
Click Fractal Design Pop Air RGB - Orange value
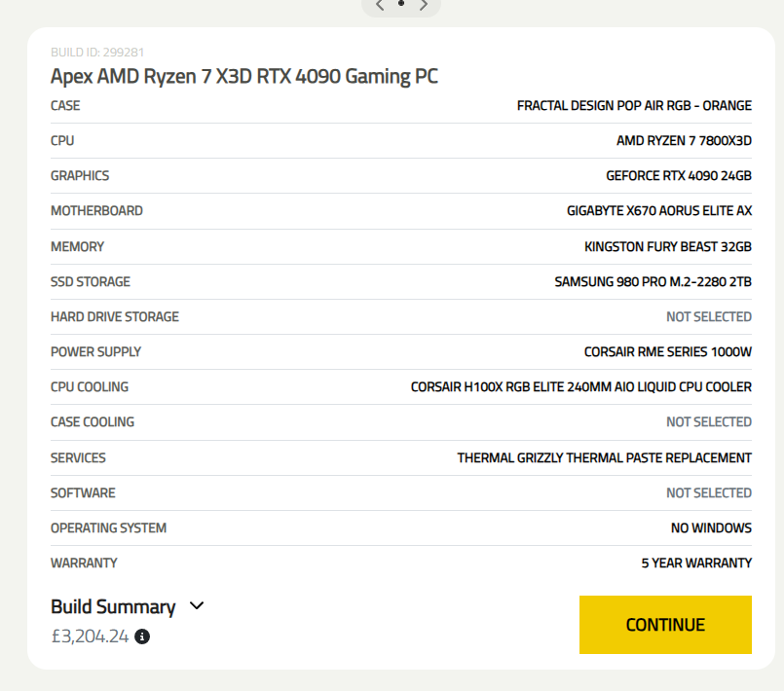point(634,105)
